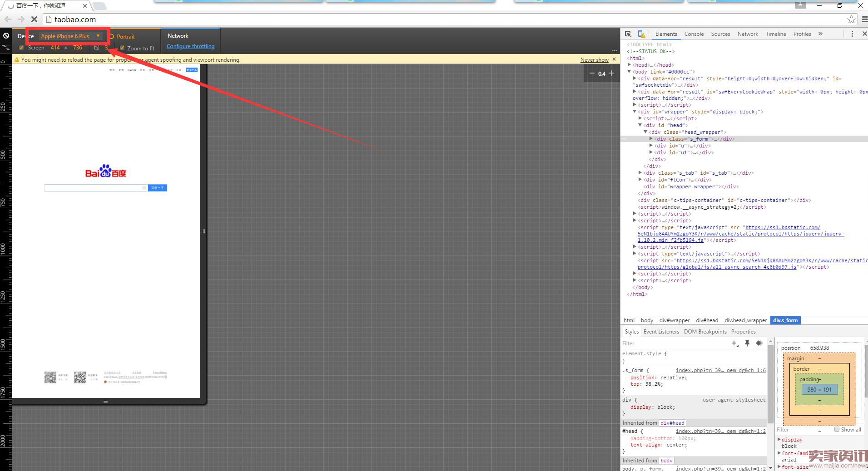Viewport: 868px width, 471px height.
Task: Click Configure throttling link
Action: click(x=190, y=46)
